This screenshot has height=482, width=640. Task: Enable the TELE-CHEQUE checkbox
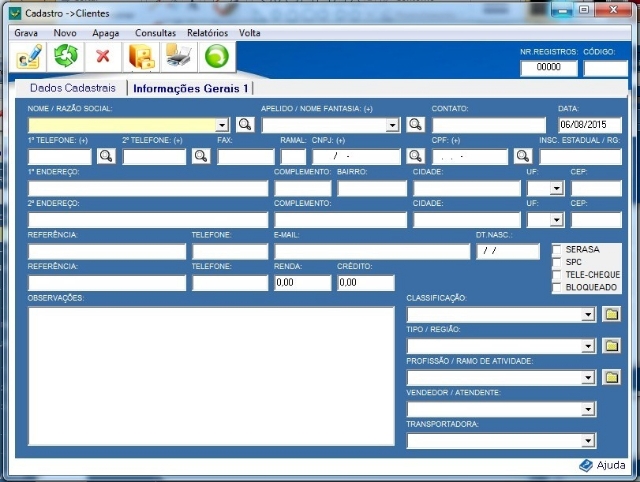558,274
